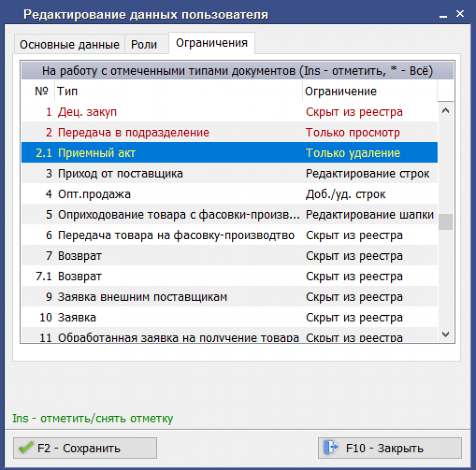Close the dialog with the X icon
Viewport: 476px width, 470px height.
click(x=460, y=14)
